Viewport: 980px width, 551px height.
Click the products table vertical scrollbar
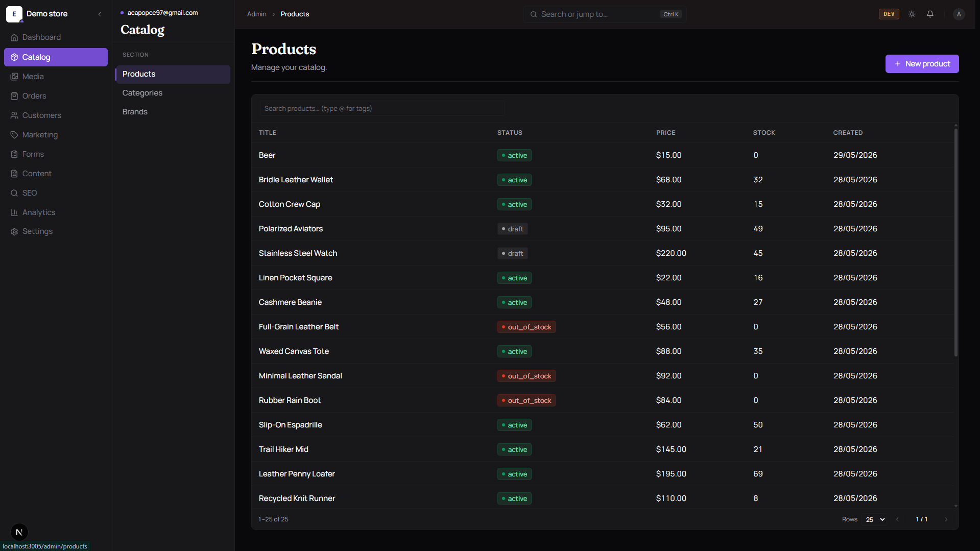(x=955, y=243)
